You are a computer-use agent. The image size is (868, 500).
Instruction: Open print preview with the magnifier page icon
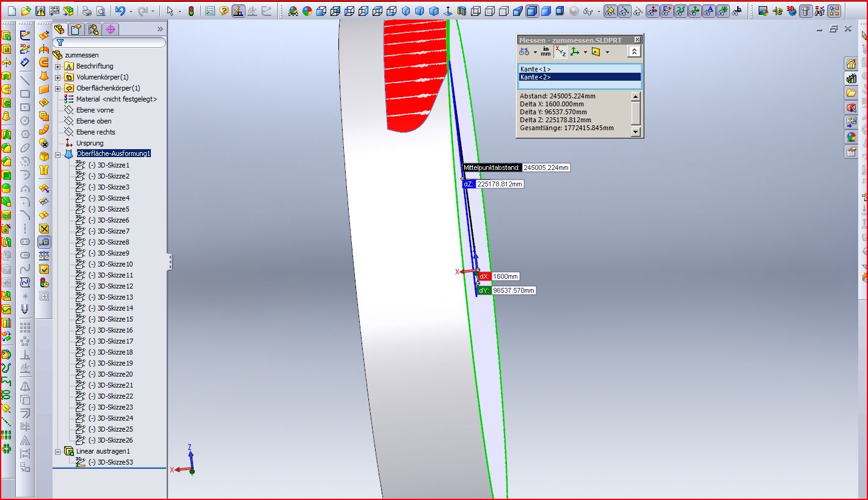[101, 11]
